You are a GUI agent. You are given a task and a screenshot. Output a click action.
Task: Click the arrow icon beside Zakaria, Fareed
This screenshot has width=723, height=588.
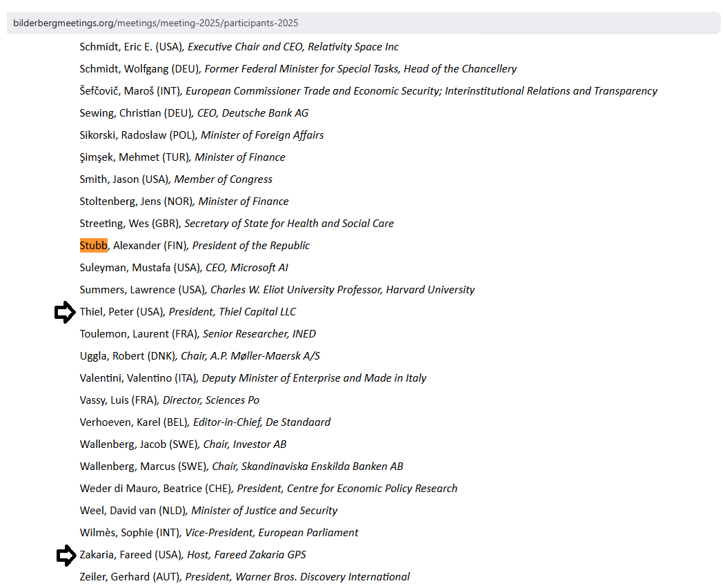66,555
